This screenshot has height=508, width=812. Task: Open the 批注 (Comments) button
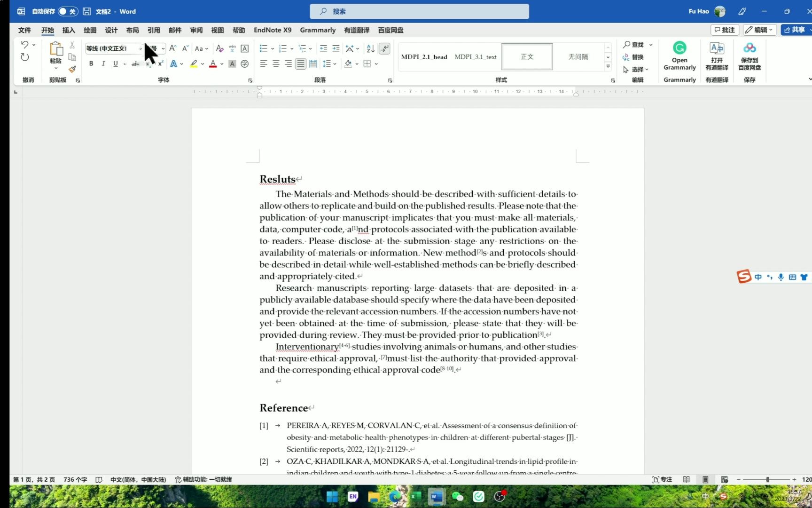pyautogui.click(x=724, y=30)
